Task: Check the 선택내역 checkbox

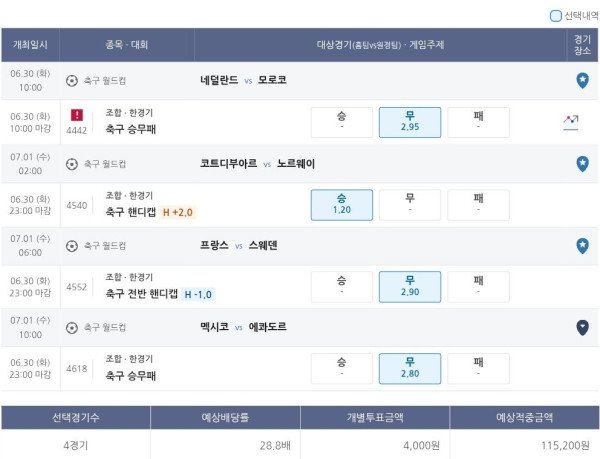Action: 555,16
